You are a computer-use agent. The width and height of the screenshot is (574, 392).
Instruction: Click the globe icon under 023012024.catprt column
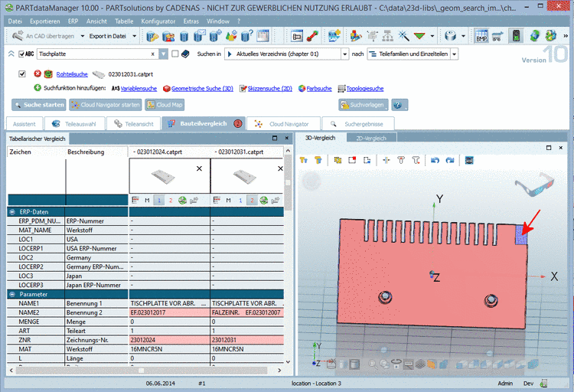pyautogui.click(x=182, y=200)
